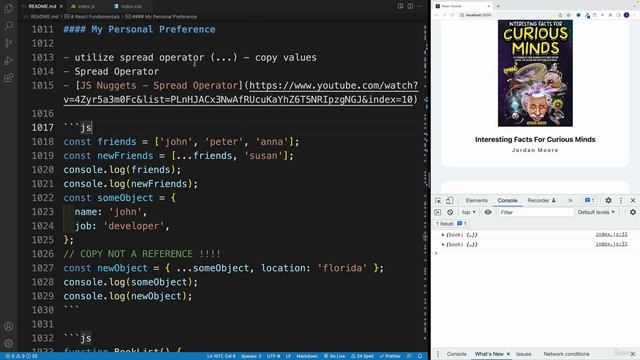This screenshot has width=640, height=360.
Task: Change the UTF-8 encoding selector
Action: pos(273,356)
